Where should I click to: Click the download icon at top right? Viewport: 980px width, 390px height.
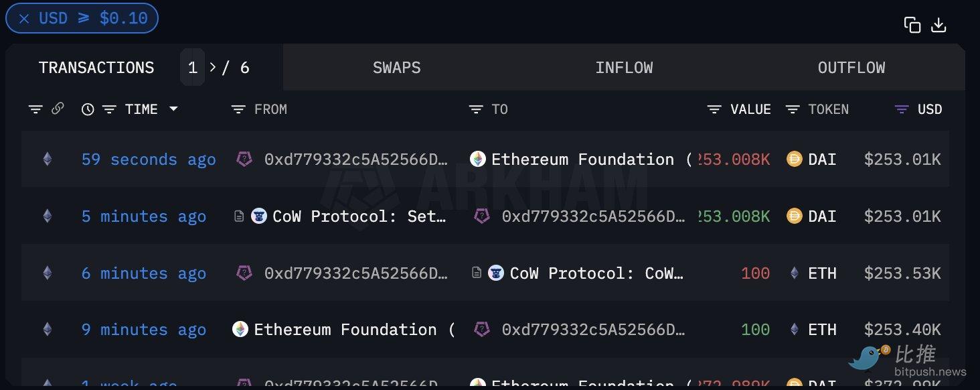tap(939, 25)
